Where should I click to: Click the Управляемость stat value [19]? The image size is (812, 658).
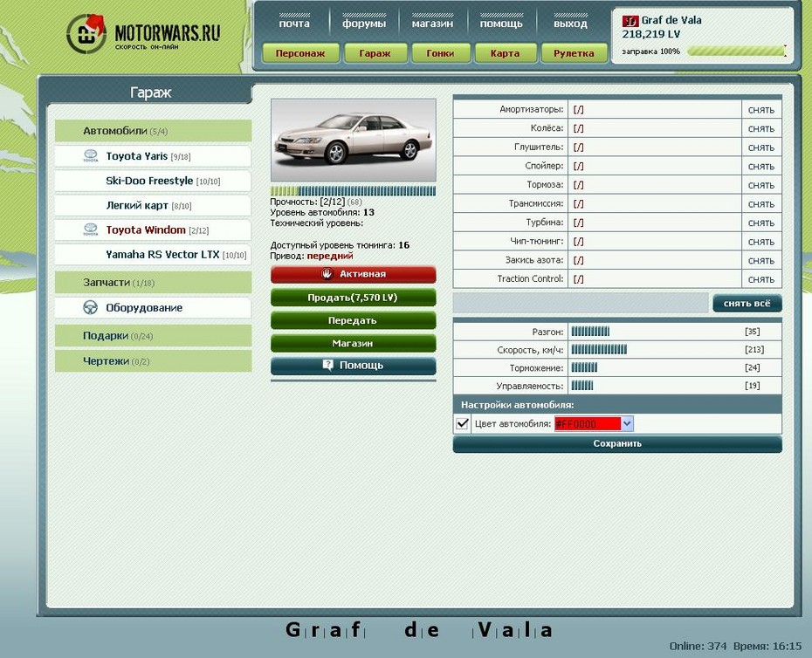[752, 385]
